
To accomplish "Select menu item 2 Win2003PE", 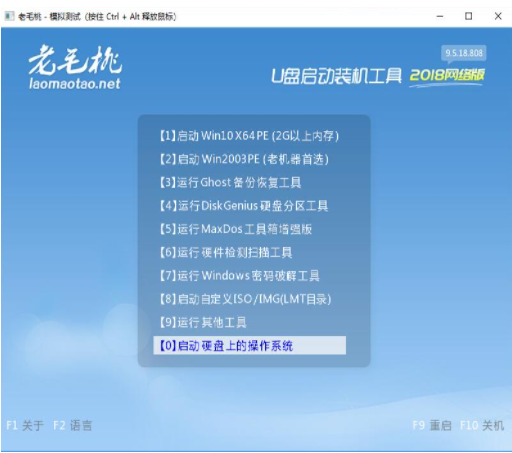I will [244, 159].
